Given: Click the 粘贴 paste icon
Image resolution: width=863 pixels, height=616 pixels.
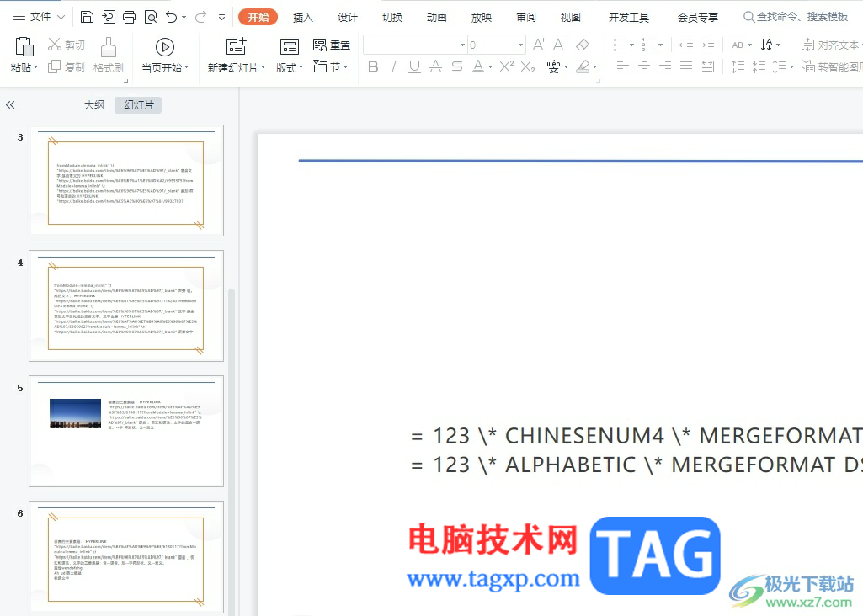Looking at the screenshot, I should [24, 47].
